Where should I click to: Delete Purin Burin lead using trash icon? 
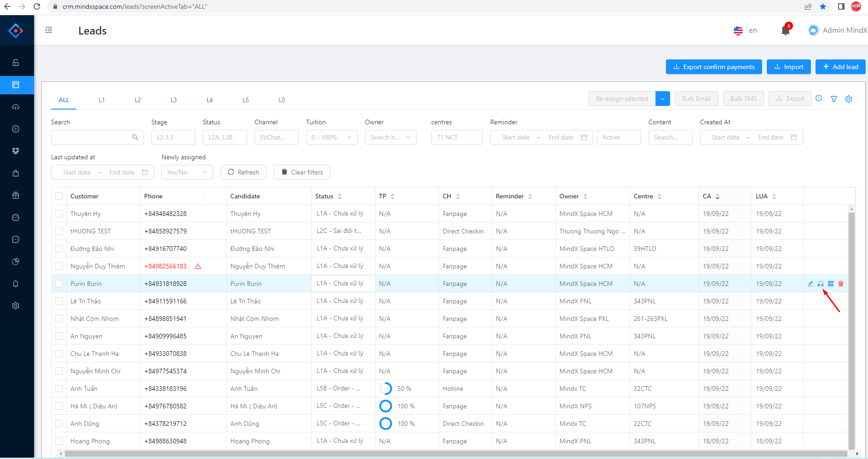click(841, 284)
